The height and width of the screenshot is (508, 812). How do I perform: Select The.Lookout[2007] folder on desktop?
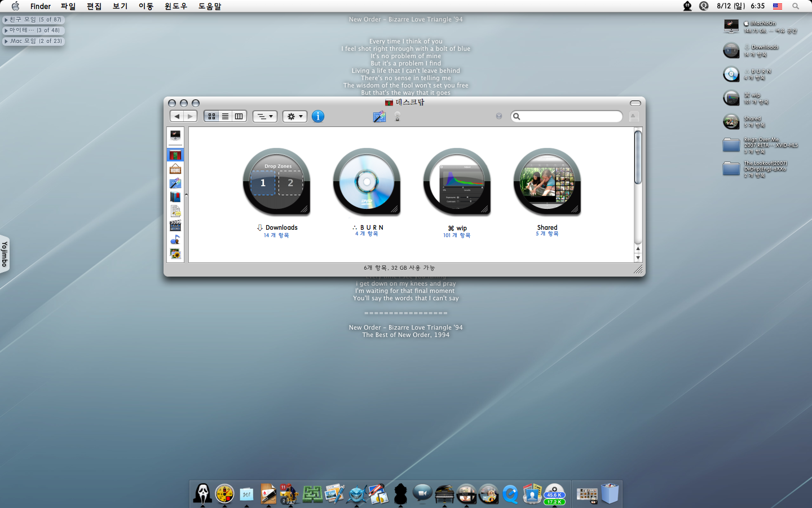(x=731, y=169)
